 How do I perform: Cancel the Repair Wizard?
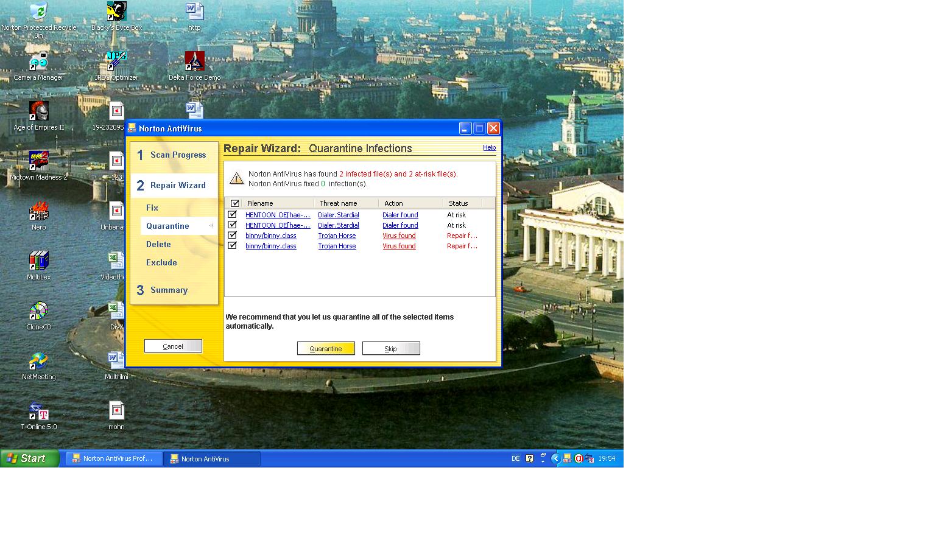click(x=173, y=346)
